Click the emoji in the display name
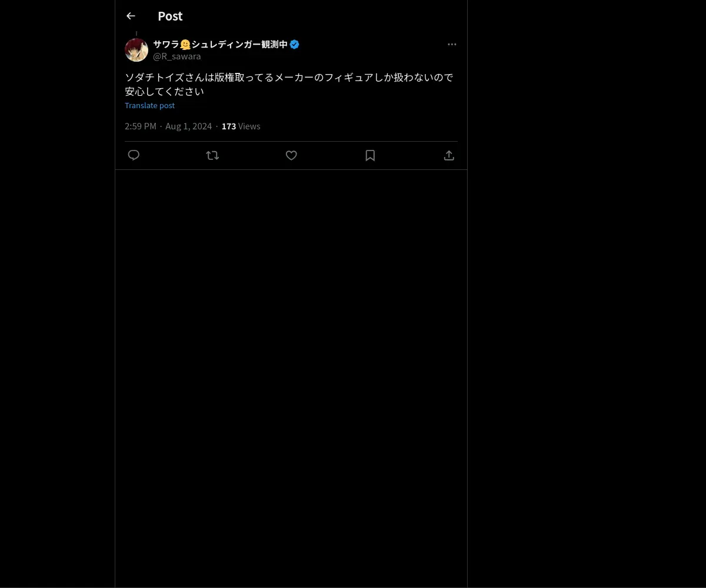 [185, 44]
